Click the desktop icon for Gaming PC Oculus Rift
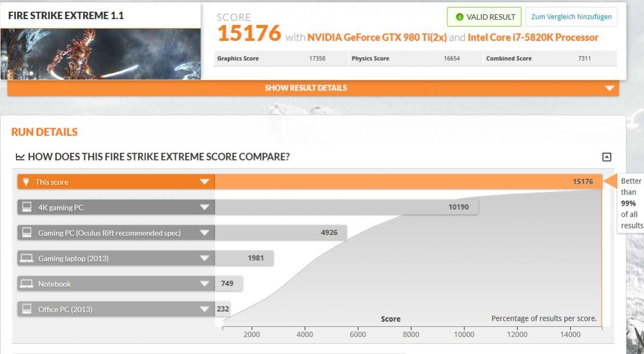Image resolution: width=644 pixels, height=354 pixels. tap(27, 233)
